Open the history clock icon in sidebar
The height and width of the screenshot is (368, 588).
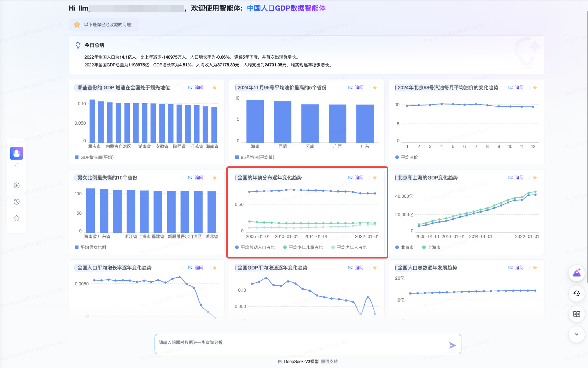pos(17,202)
